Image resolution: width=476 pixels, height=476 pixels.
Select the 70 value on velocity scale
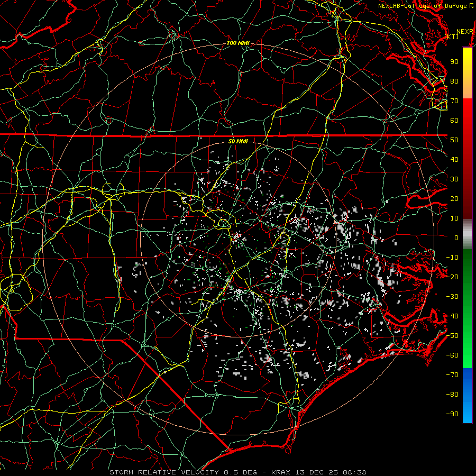[x=454, y=101]
